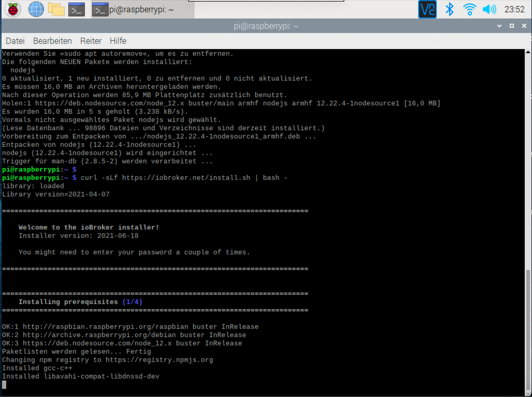The image size is (532, 397).
Task: Launch a new terminal from the panel launcher
Action: click(x=76, y=9)
